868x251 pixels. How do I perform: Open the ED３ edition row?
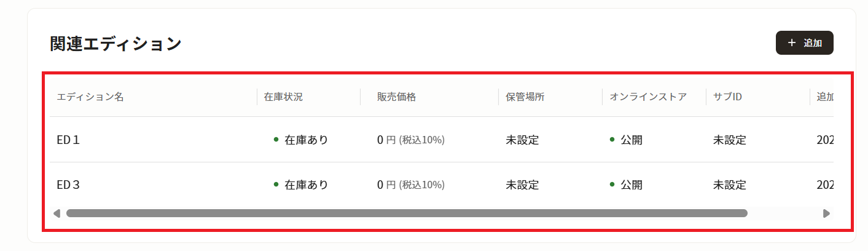pyautogui.click(x=69, y=185)
